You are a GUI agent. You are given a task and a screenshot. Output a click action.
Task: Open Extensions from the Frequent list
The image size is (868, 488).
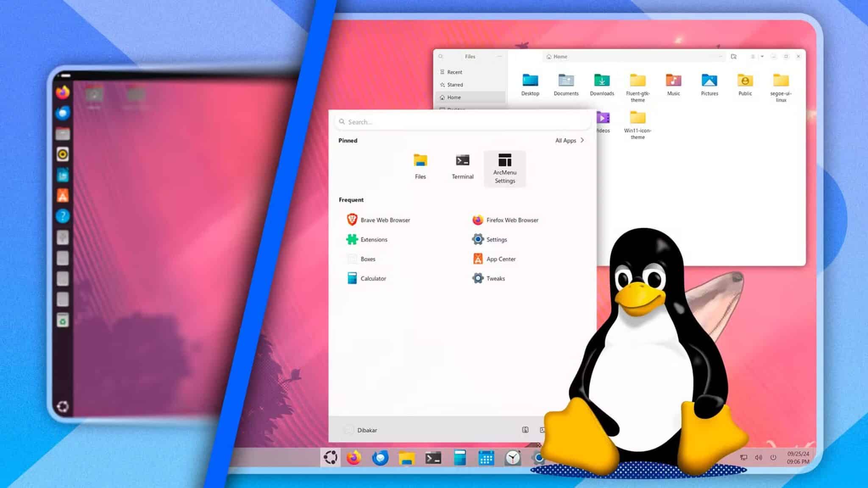pos(367,240)
